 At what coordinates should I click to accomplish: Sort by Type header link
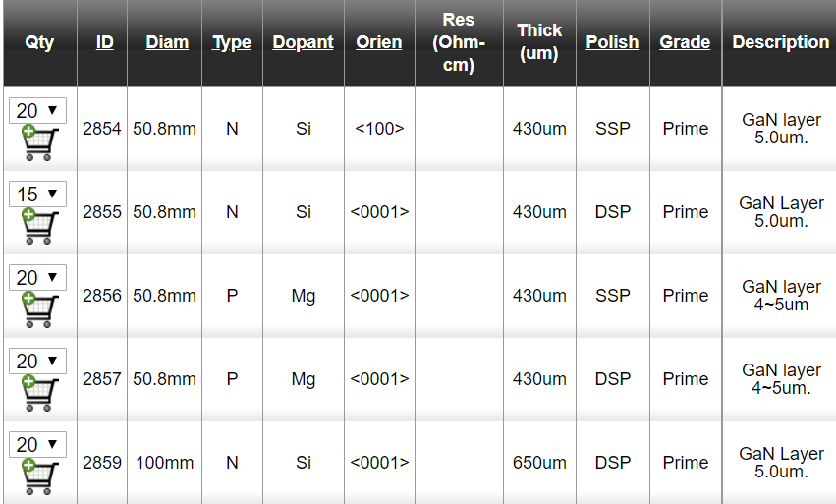[x=232, y=42]
